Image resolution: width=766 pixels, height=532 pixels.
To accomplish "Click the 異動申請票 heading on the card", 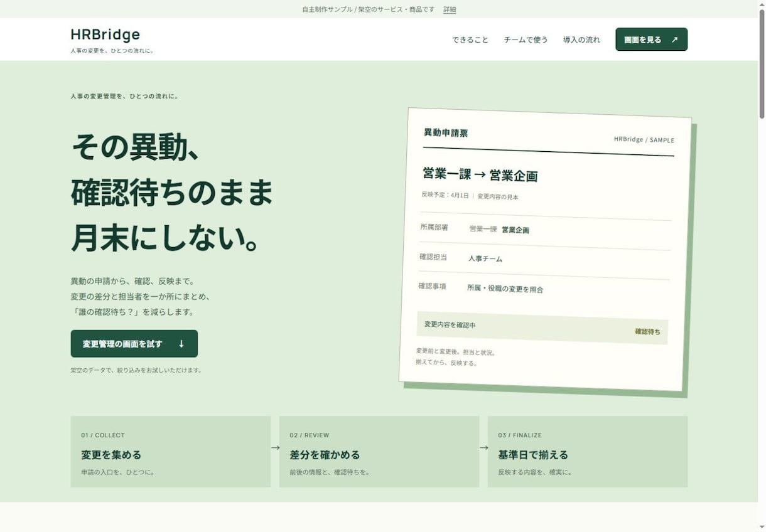I will 446,133.
